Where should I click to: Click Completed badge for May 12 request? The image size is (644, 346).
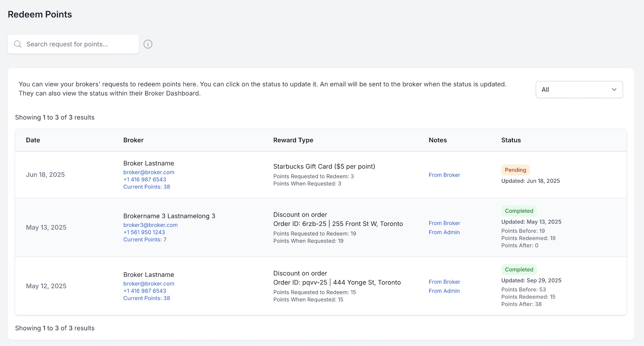519,270
